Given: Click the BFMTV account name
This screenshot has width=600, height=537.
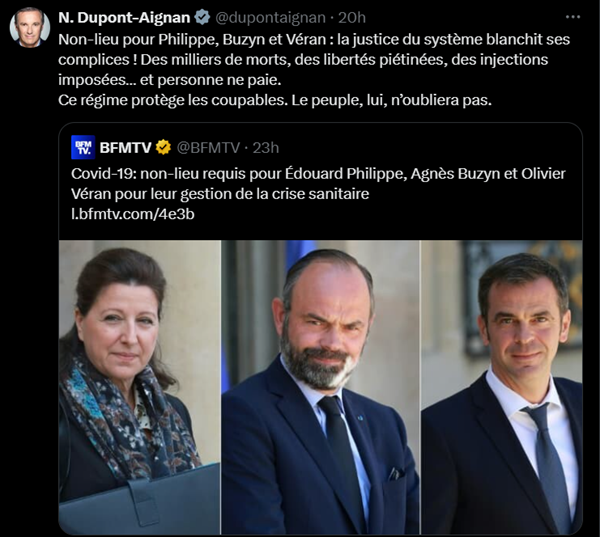Looking at the screenshot, I should [126, 148].
